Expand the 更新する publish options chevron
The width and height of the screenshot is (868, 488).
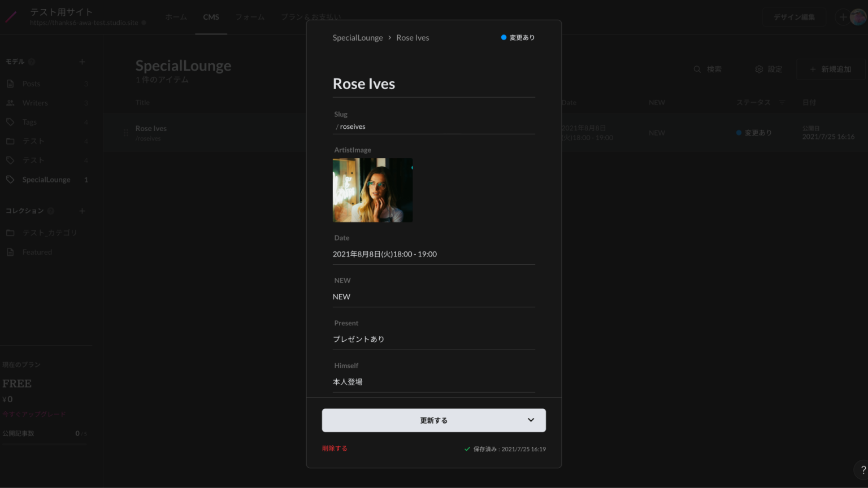(531, 420)
